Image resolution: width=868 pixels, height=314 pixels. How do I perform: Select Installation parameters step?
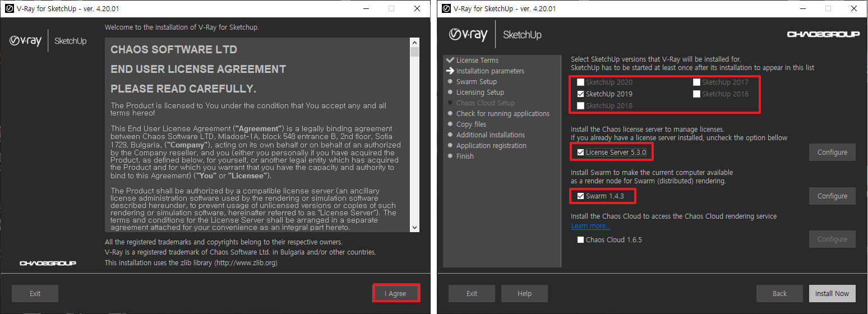[490, 71]
